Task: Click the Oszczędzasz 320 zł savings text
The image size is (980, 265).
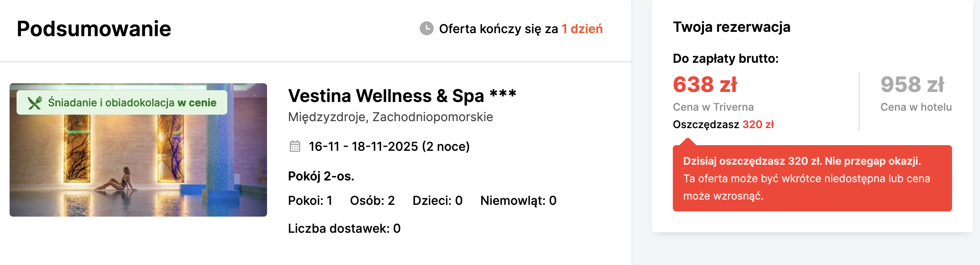Action: coord(724,124)
